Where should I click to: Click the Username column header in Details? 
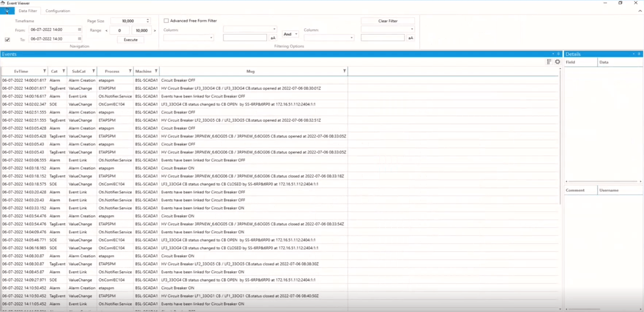coord(620,190)
